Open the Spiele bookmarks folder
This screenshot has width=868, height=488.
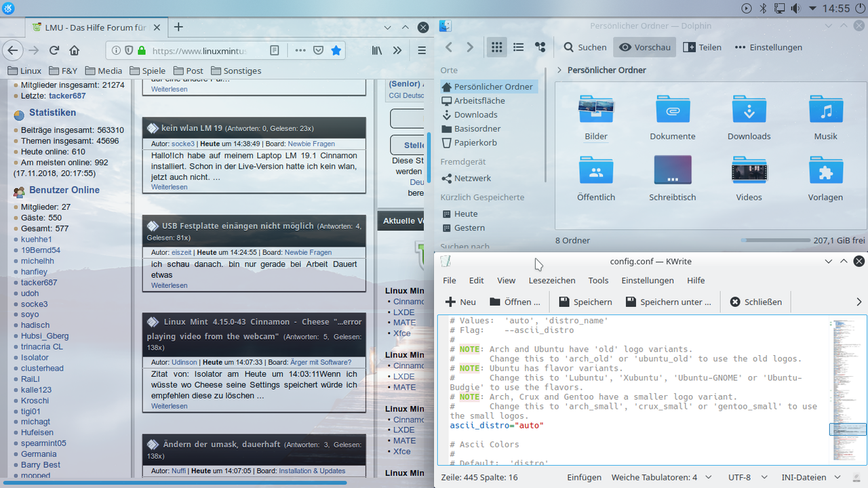(148, 70)
